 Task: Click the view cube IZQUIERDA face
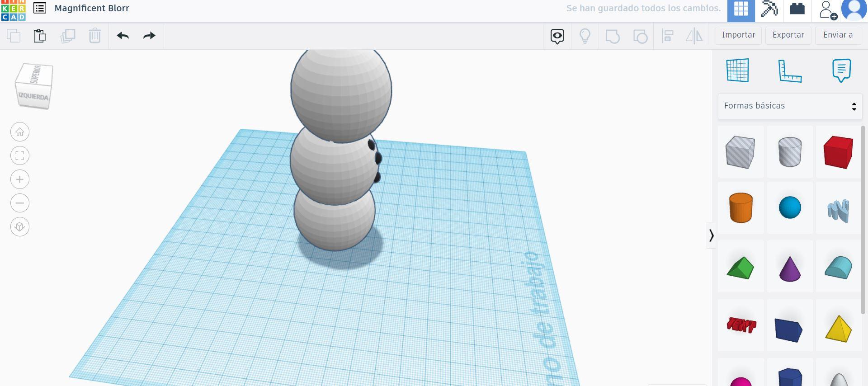click(33, 96)
